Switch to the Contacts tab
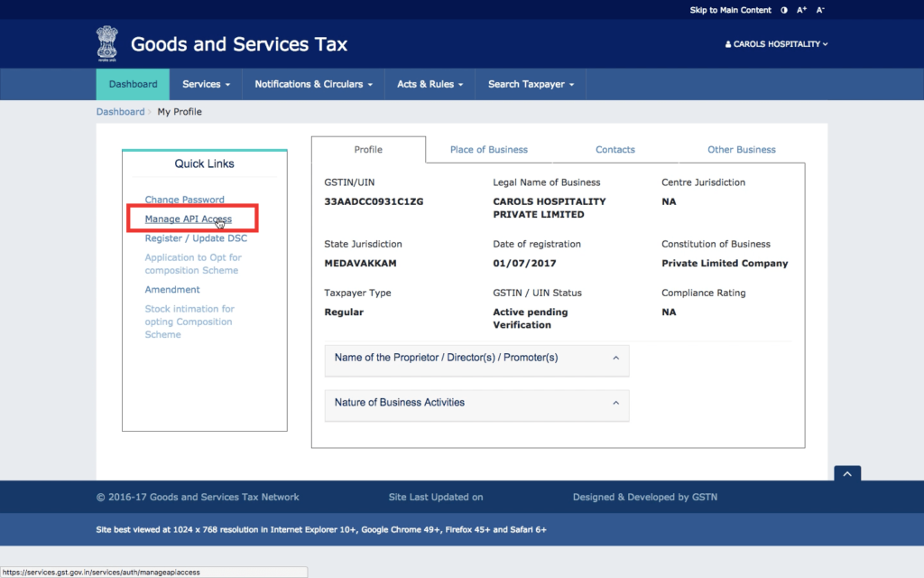924x578 pixels. coord(614,150)
